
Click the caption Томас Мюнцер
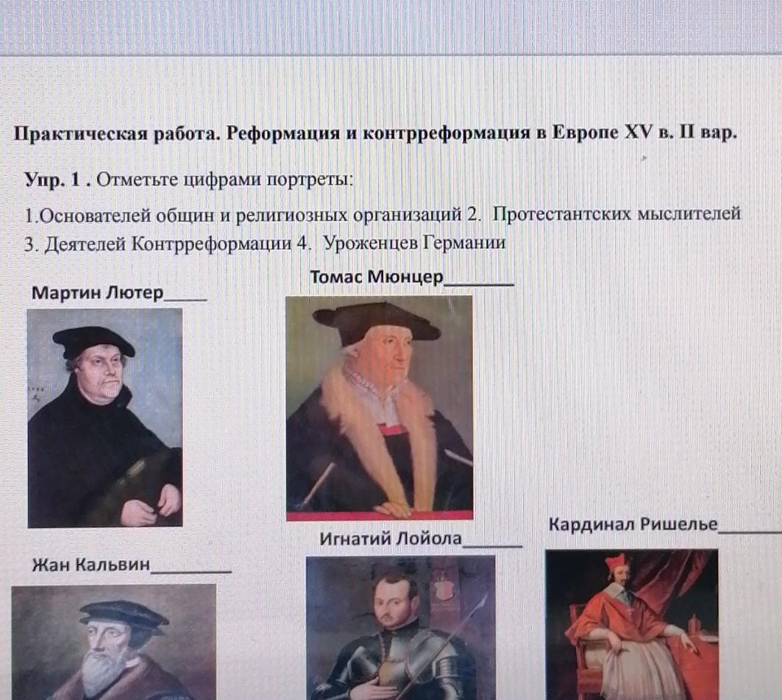[x=377, y=277]
